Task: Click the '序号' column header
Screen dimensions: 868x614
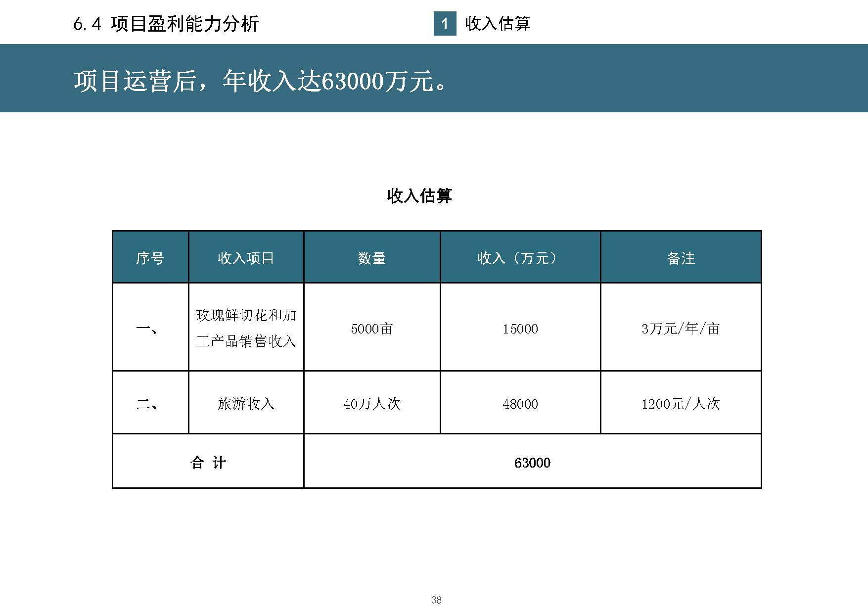Action: pos(150,258)
